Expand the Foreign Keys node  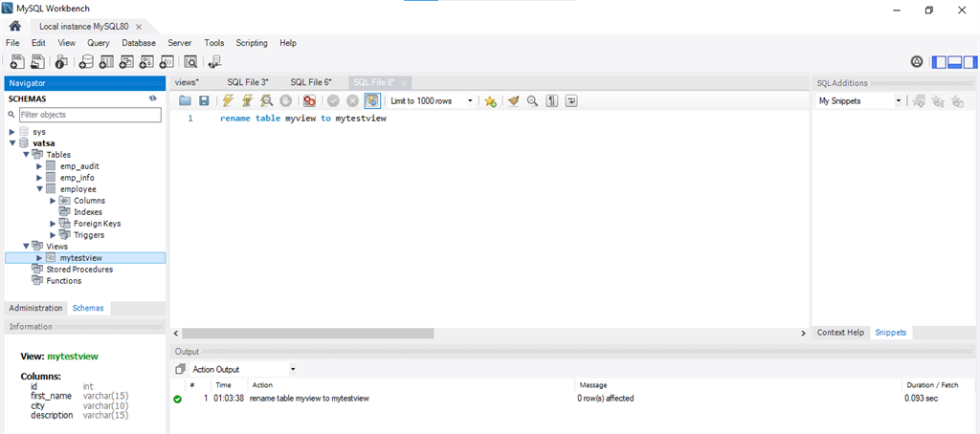53,224
